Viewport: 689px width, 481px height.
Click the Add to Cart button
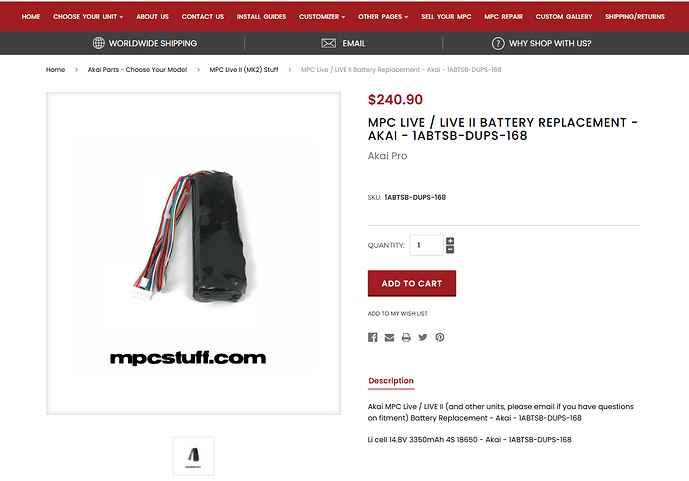412,283
